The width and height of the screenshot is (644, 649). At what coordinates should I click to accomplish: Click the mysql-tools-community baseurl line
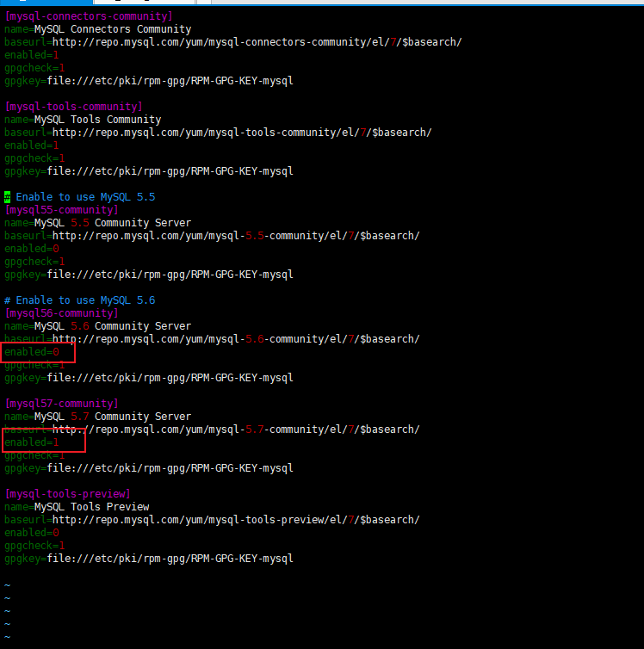pyautogui.click(x=218, y=133)
